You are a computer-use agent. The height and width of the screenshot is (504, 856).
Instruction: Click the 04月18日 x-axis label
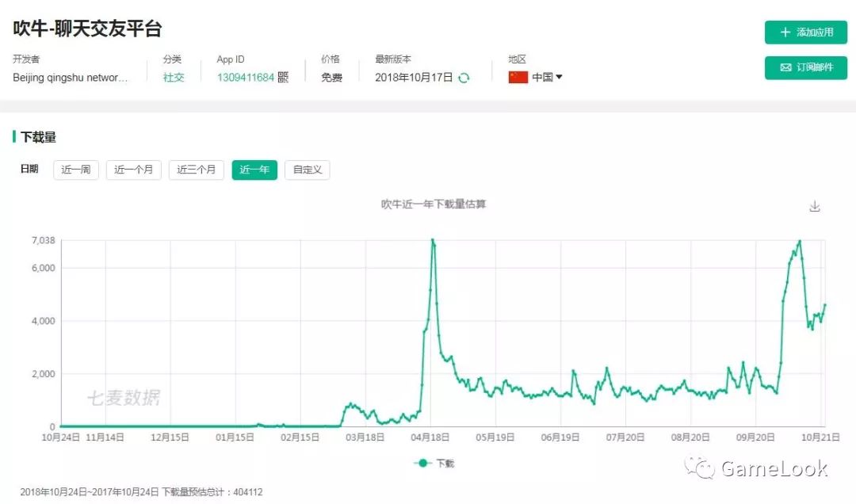coord(430,437)
